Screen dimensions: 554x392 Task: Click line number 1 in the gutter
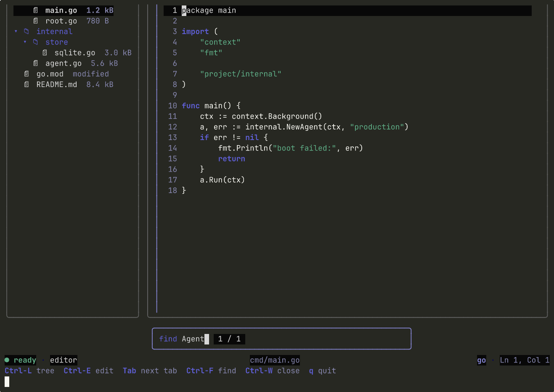point(175,11)
